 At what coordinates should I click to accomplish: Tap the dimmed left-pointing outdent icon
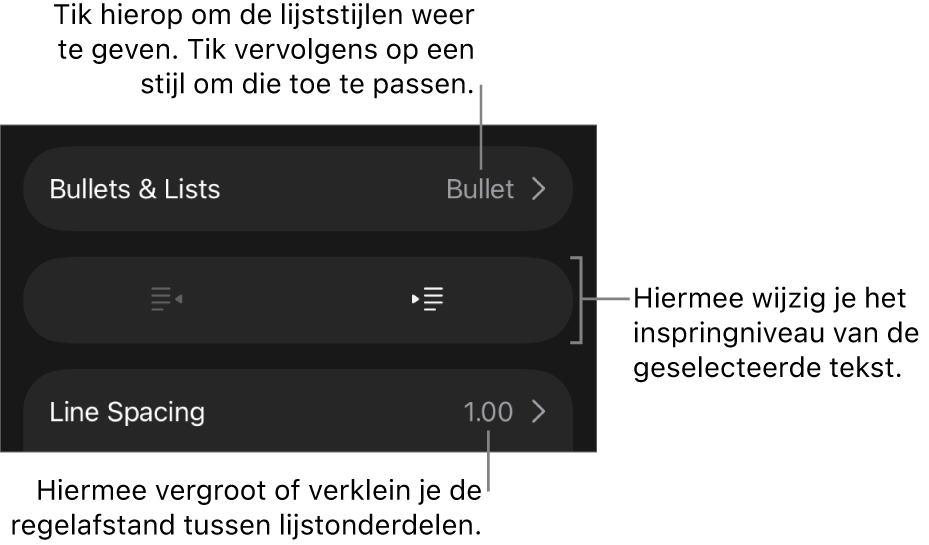click(x=167, y=299)
